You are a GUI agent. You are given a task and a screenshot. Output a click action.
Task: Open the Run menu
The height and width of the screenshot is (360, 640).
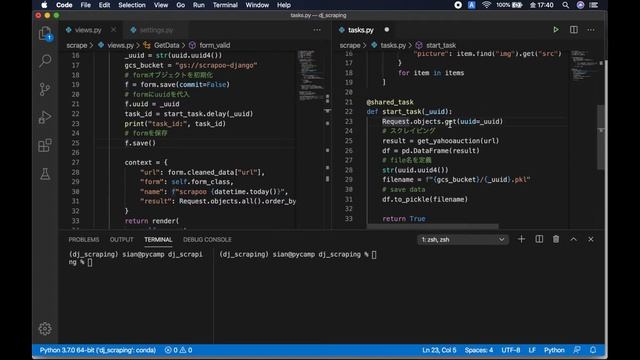[198, 5]
